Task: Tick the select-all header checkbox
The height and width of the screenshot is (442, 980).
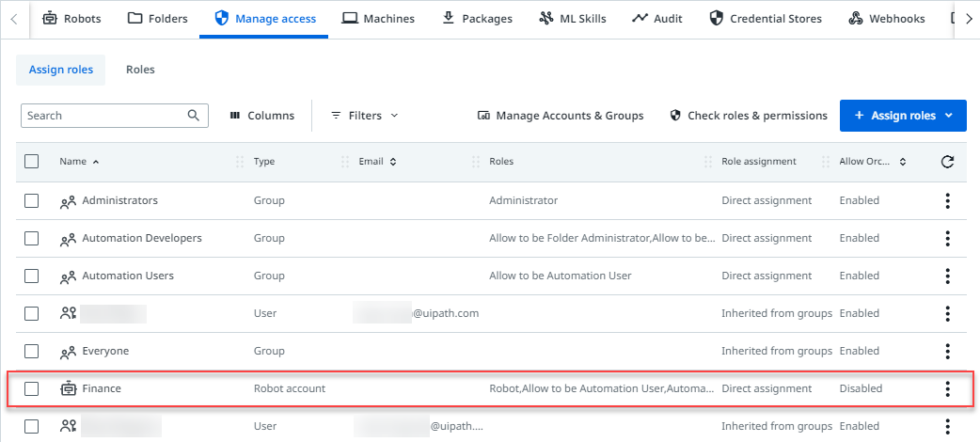Action: coord(31,162)
